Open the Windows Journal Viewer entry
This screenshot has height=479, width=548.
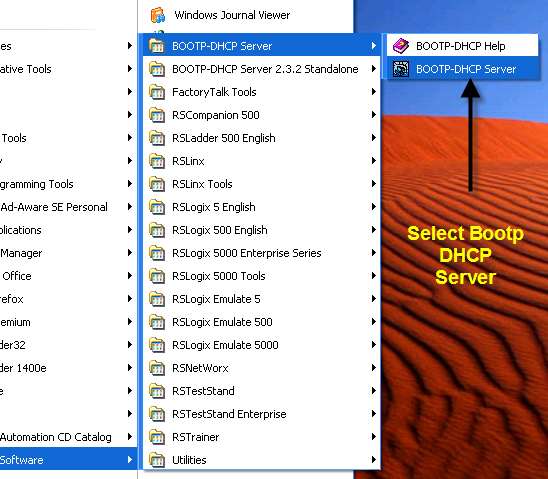246,15
